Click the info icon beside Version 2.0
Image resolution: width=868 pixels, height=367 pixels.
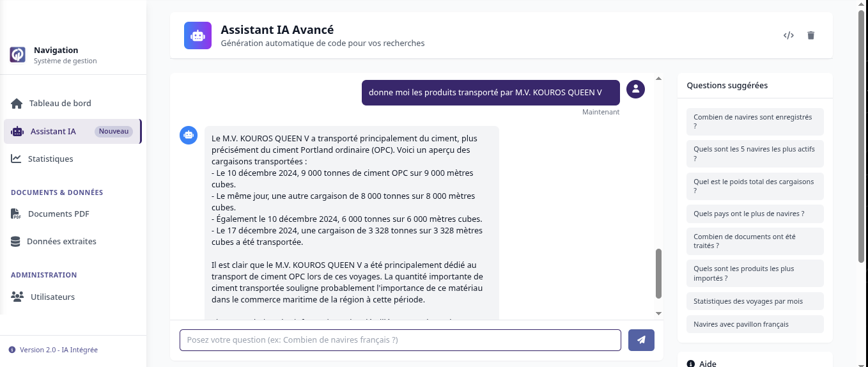coord(12,350)
